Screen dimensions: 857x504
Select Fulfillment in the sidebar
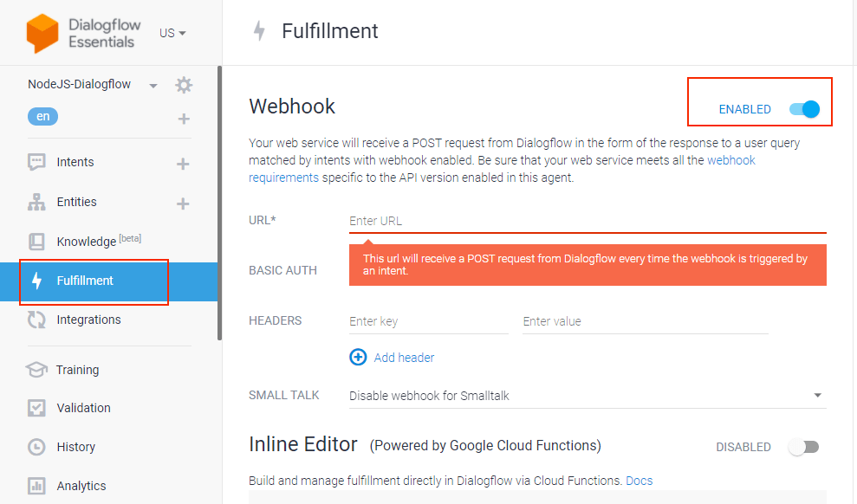85,281
